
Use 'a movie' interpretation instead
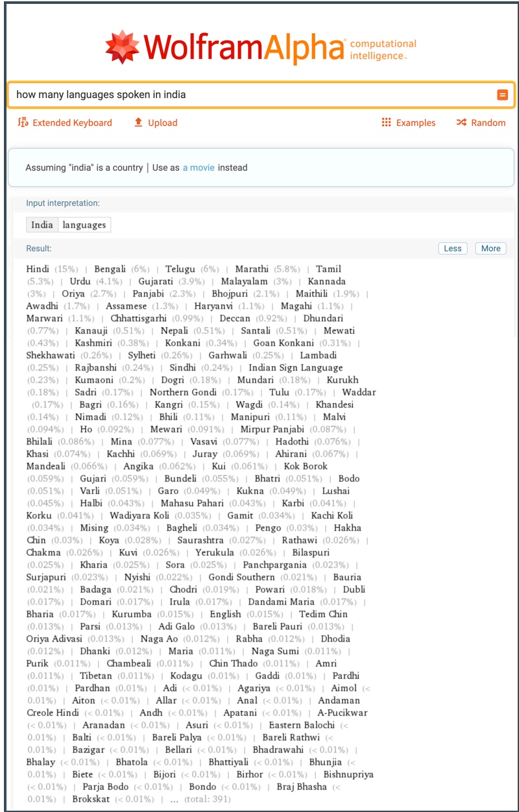click(199, 167)
